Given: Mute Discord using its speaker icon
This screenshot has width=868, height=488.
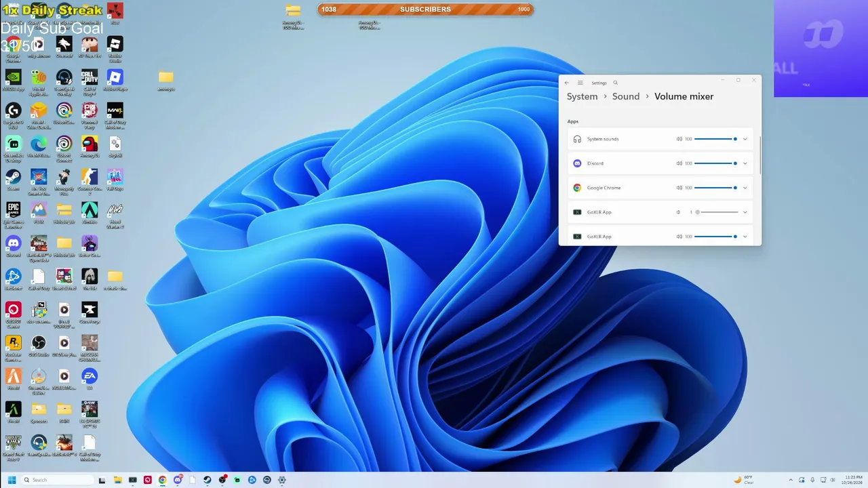Looking at the screenshot, I should 679,163.
